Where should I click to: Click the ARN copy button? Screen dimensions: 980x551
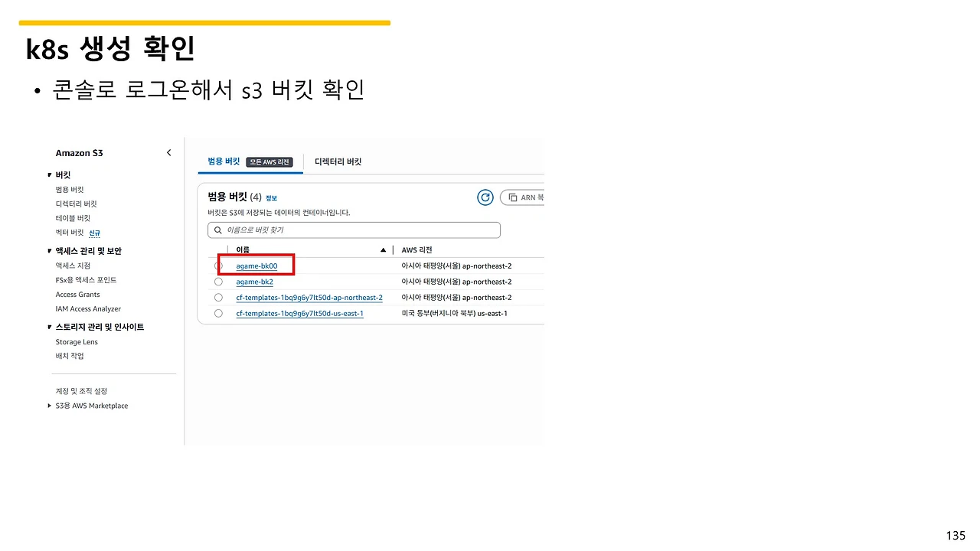[x=522, y=197]
